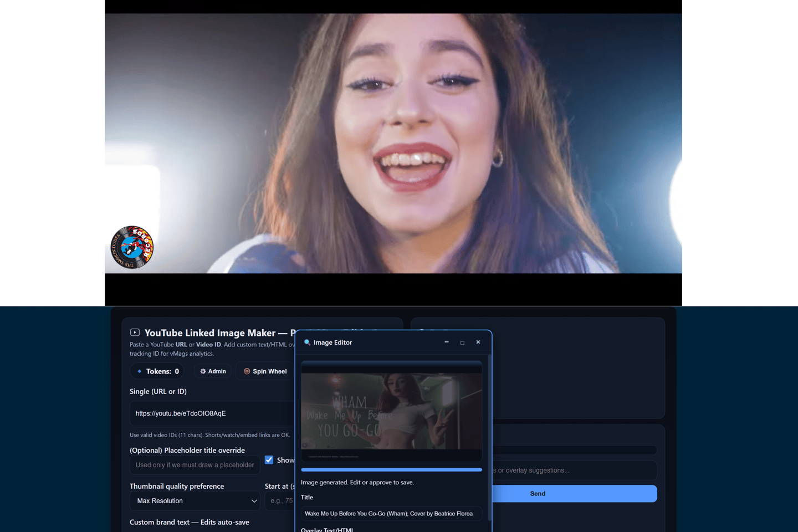Click the Spin Wheel icon button
Viewport: 798px width, 532px height.
point(247,371)
